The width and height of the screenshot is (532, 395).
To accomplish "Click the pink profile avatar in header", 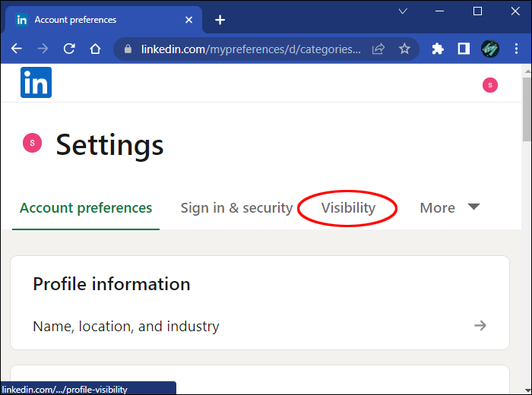I will (490, 85).
